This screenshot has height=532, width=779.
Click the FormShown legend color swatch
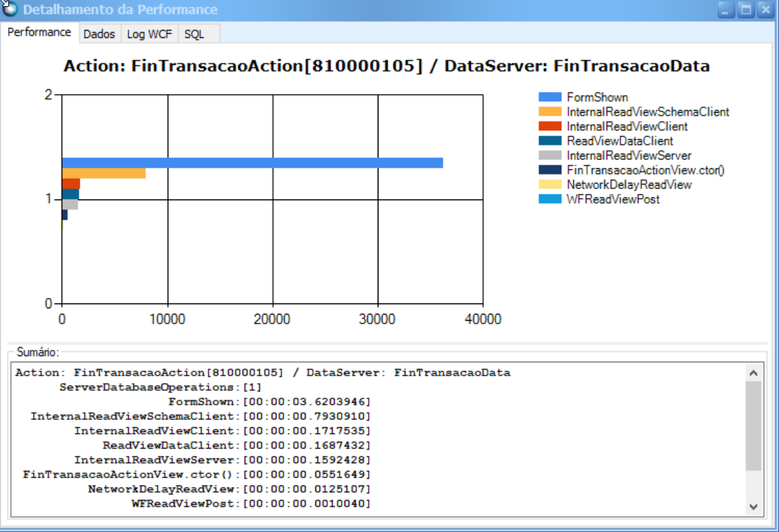[550, 97]
